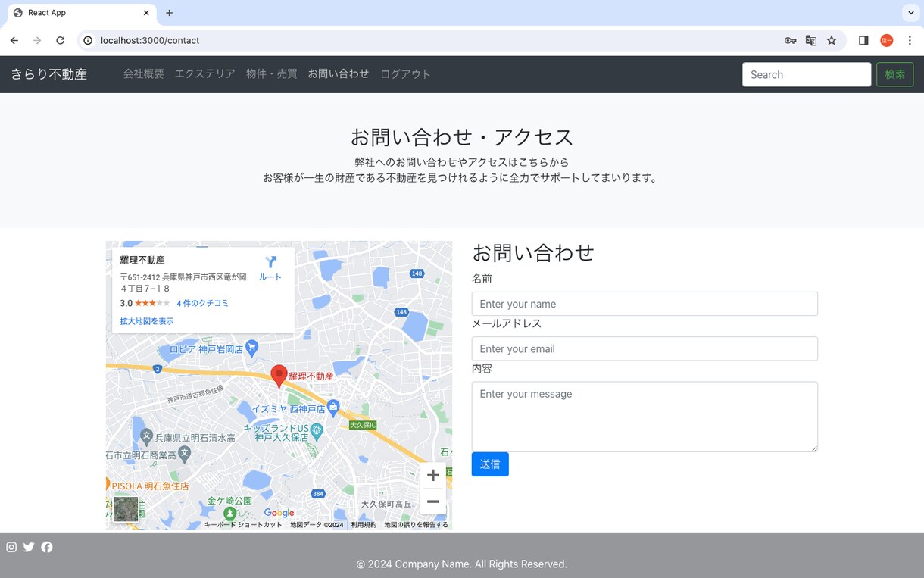This screenshot has height=578, width=924.
Task: Click the route directions icon on map
Action: pos(270,262)
